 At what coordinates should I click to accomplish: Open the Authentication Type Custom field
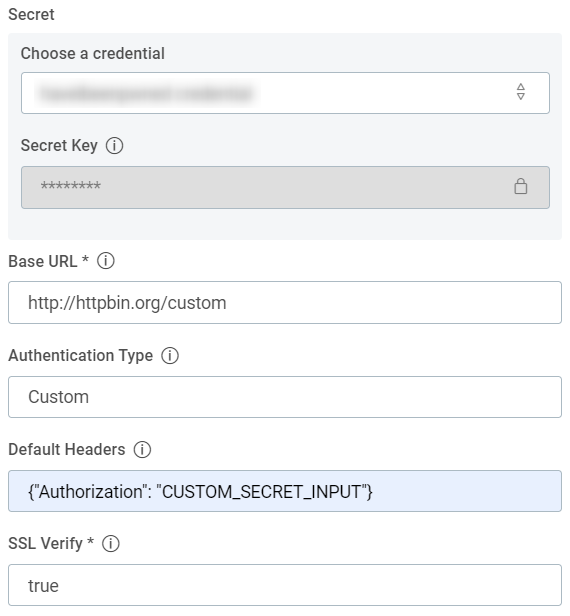coord(285,397)
